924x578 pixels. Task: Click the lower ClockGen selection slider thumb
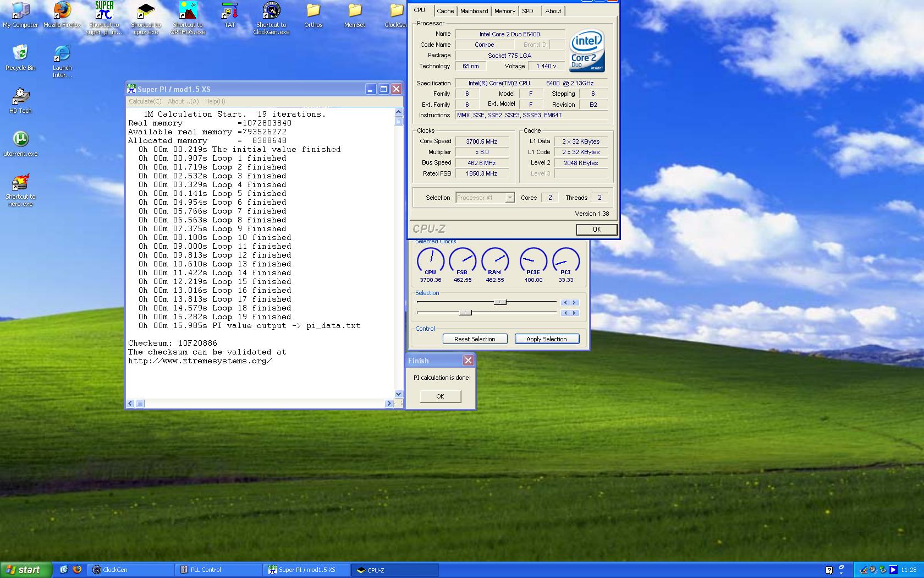pos(465,313)
